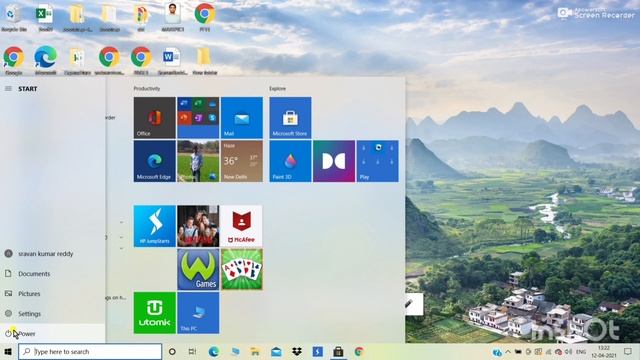Launch the Mail tile
The height and width of the screenshot is (360, 640).
point(242,118)
